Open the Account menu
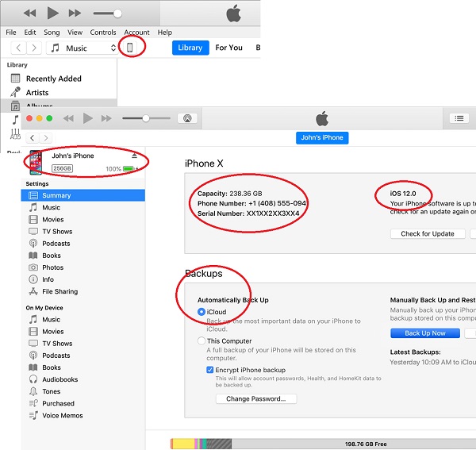The height and width of the screenshot is (450, 476). 137,33
